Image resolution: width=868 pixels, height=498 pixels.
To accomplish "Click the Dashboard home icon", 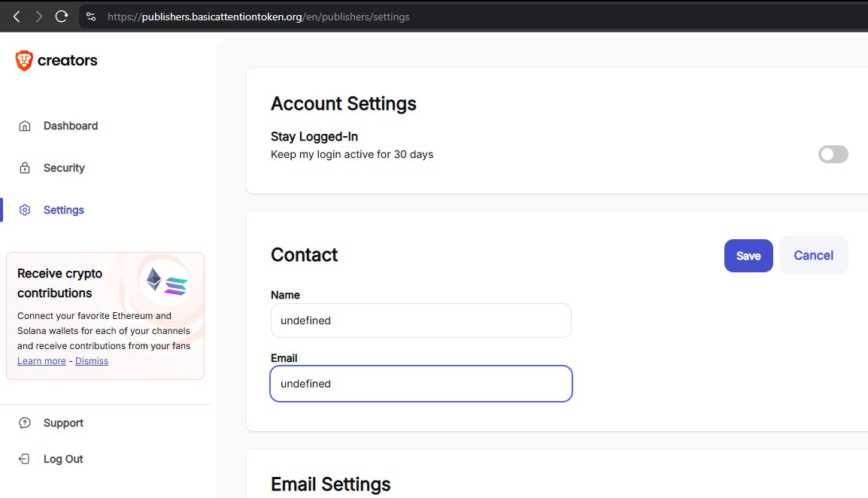I will (x=25, y=126).
